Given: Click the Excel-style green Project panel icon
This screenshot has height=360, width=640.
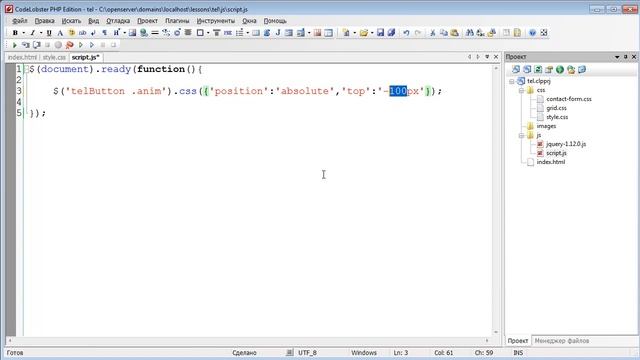Looking at the screenshot, I should point(538,70).
